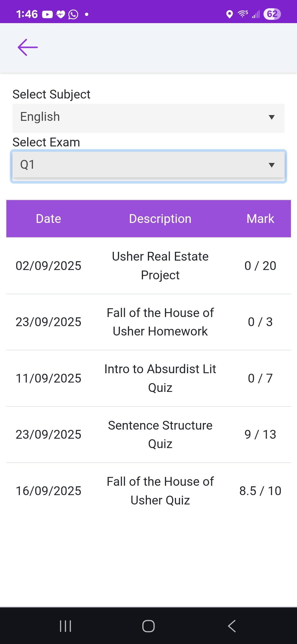297x644 pixels.
Task: Tap the WhatsApp notification icon
Action: [x=73, y=14]
